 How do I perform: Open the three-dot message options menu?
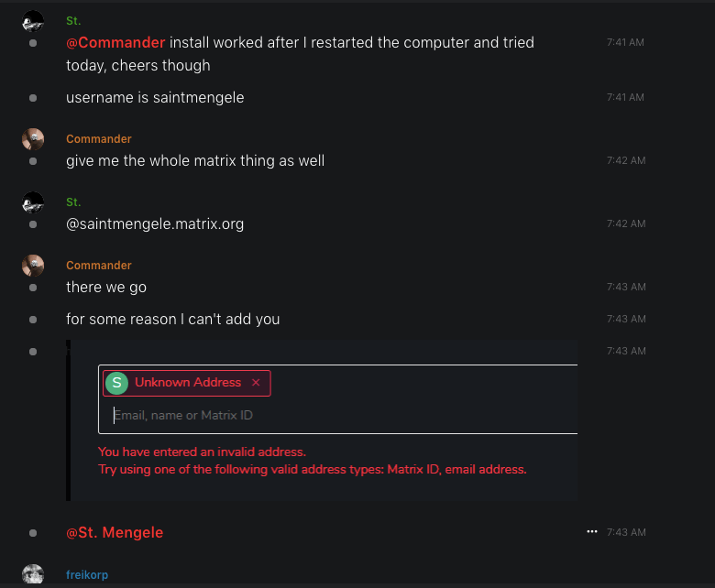[x=592, y=532]
